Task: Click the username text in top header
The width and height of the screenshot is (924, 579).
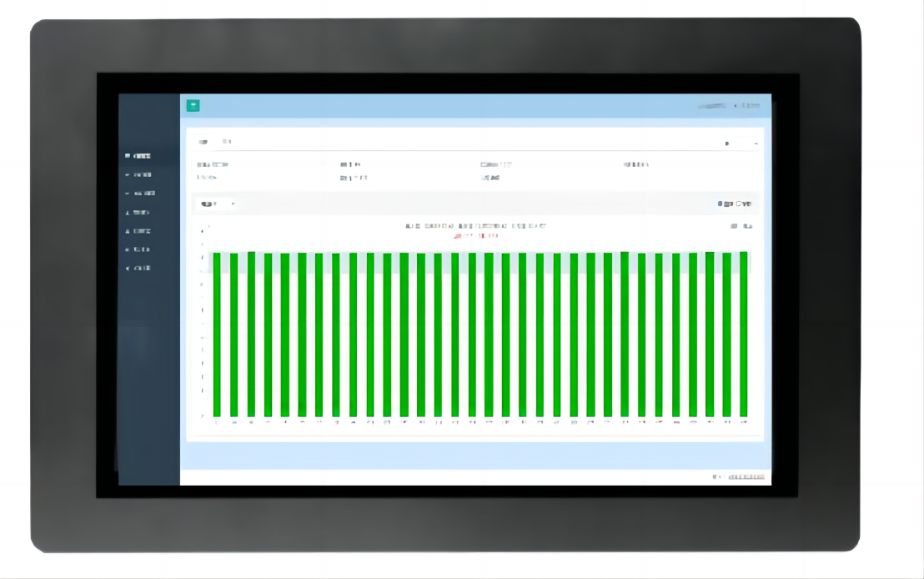Action: pos(711,106)
